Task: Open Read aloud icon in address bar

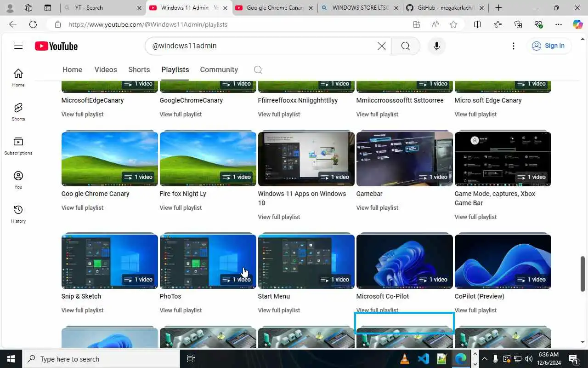Action: click(435, 24)
